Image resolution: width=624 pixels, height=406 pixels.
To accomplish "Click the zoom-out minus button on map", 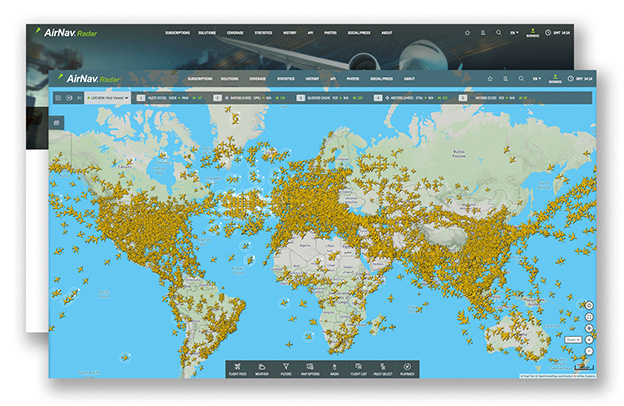I will pos(589,351).
